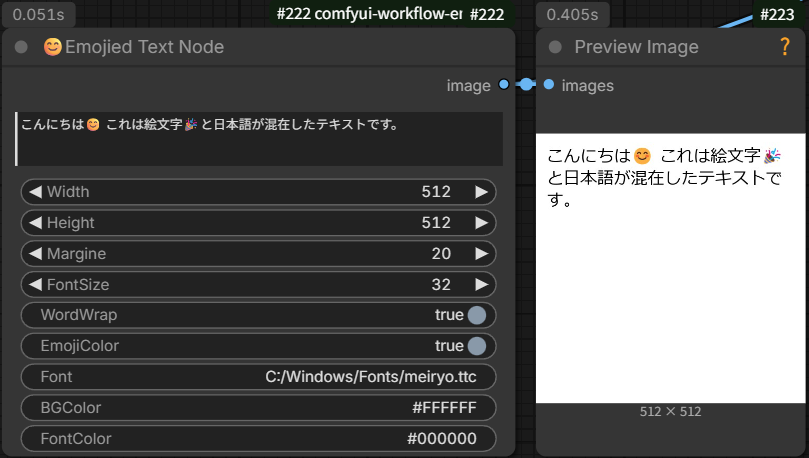The height and width of the screenshot is (458, 809).
Task: Increase Height with the right arrow
Action: pyautogui.click(x=481, y=223)
